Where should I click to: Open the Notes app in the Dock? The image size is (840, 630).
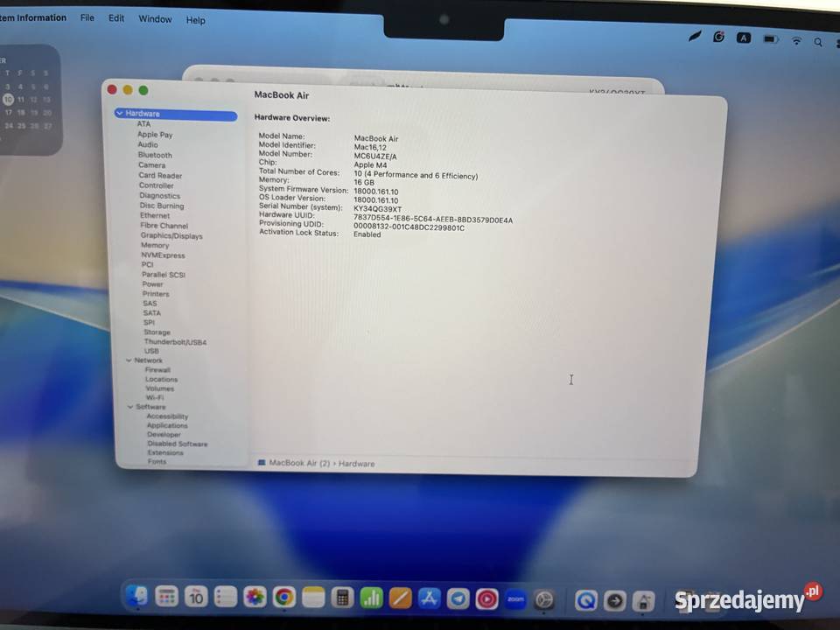313,598
